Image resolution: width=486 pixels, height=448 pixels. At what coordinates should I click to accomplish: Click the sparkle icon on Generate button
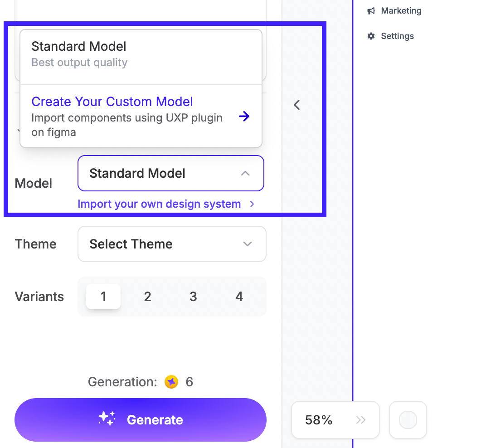[x=107, y=419]
